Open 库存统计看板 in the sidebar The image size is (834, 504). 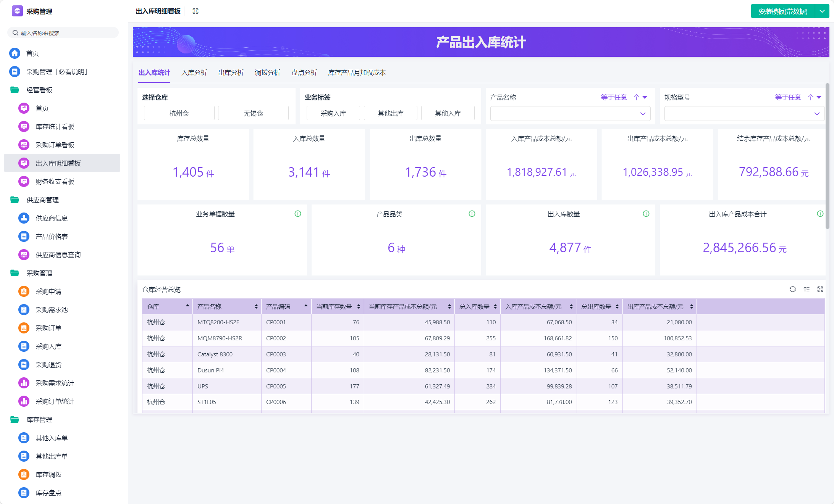(55, 127)
